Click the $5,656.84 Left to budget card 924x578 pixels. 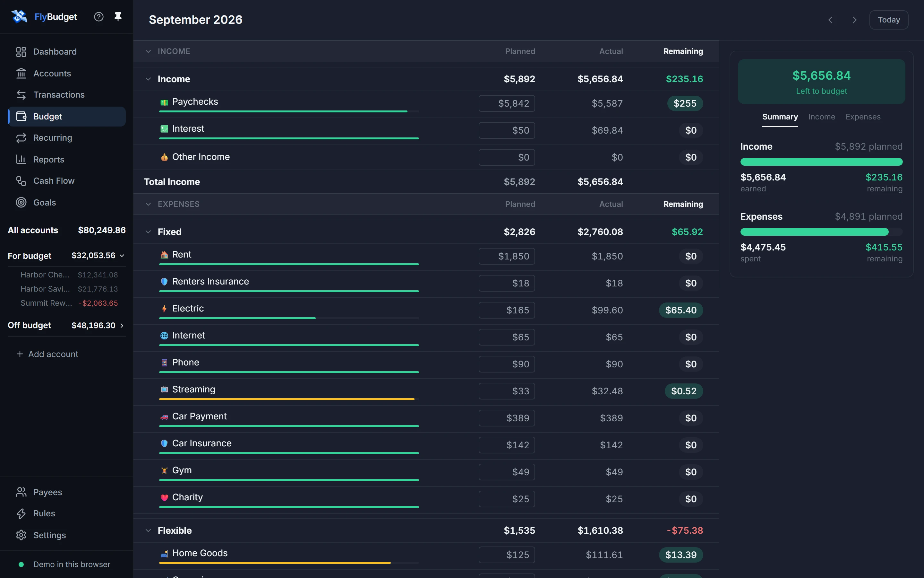[x=821, y=82]
